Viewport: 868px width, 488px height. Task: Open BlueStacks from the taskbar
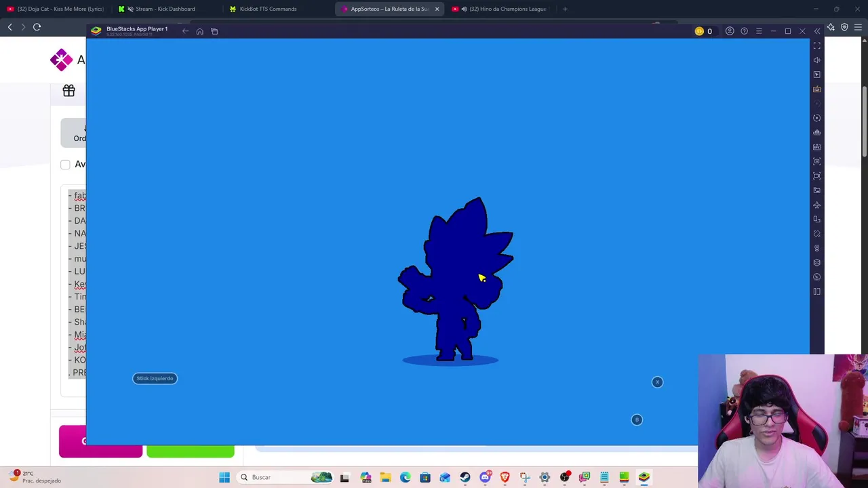tap(644, 477)
